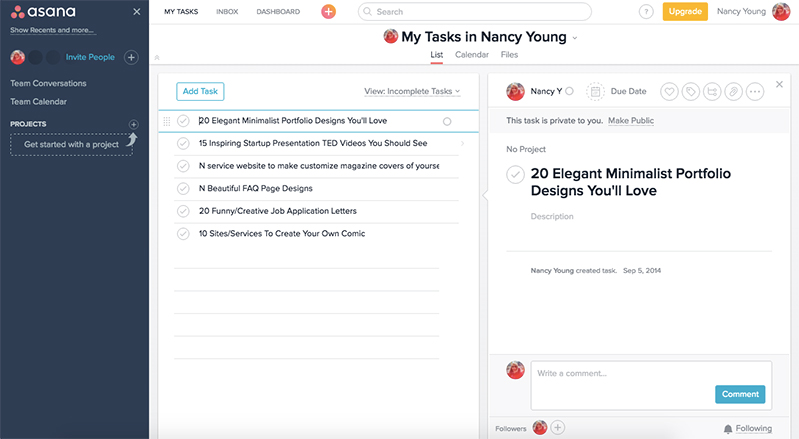Click the search magnifier icon

pos(367,11)
